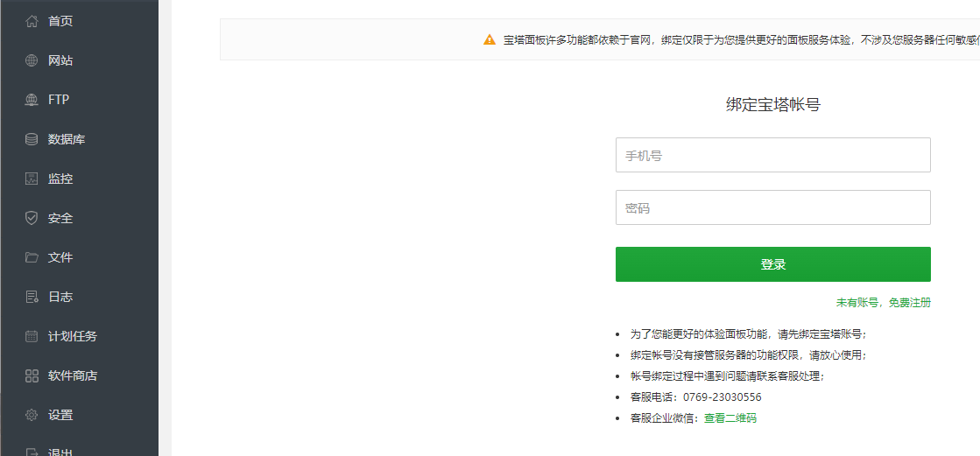Open the 软件商店 grid icon
The height and width of the screenshot is (456, 980).
(x=32, y=375)
